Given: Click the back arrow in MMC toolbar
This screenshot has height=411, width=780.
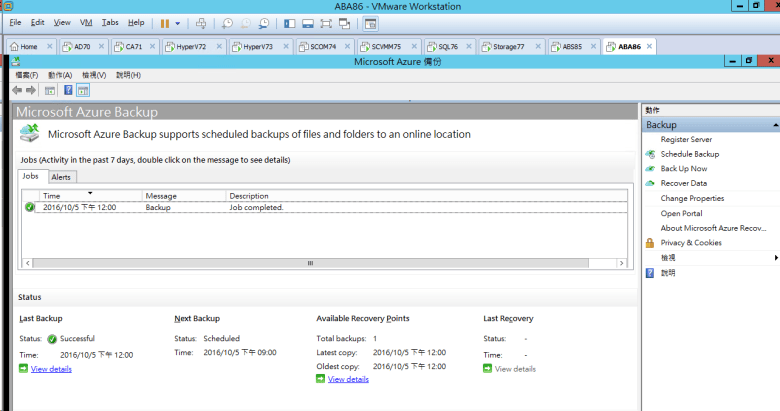Looking at the screenshot, I should coord(17,90).
